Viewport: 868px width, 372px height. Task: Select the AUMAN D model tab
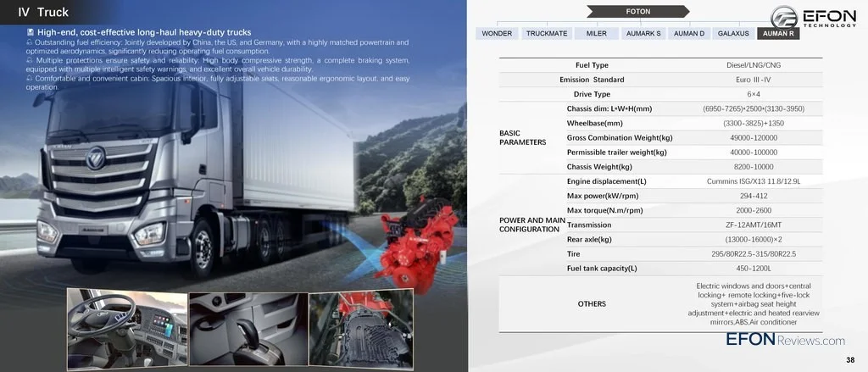click(x=688, y=33)
